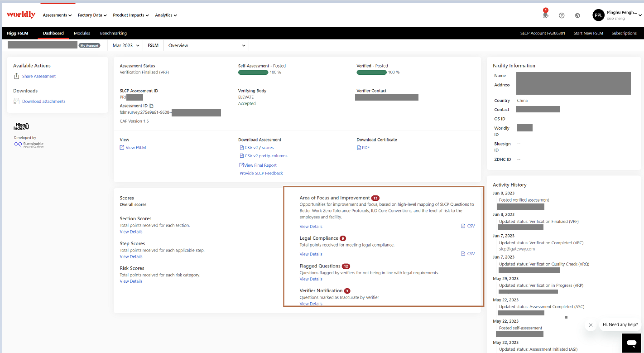Click the Sustainable Apparel Coalition logo
This screenshot has width=644, height=353.
click(x=29, y=145)
